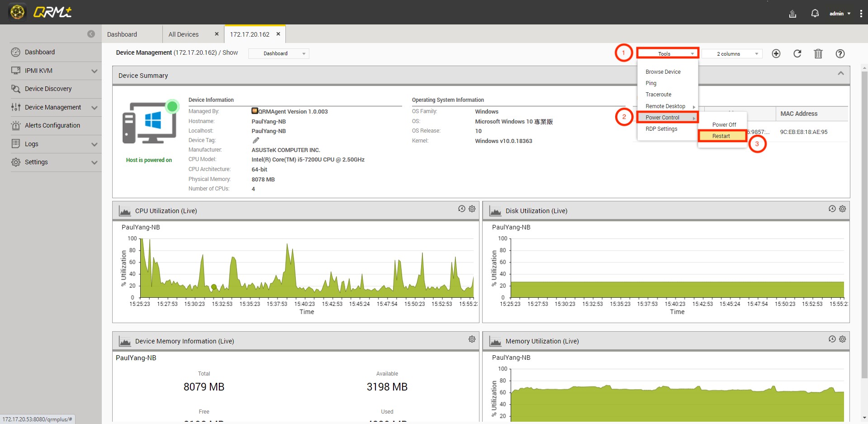
Task: Refresh the device management page
Action: (x=797, y=54)
